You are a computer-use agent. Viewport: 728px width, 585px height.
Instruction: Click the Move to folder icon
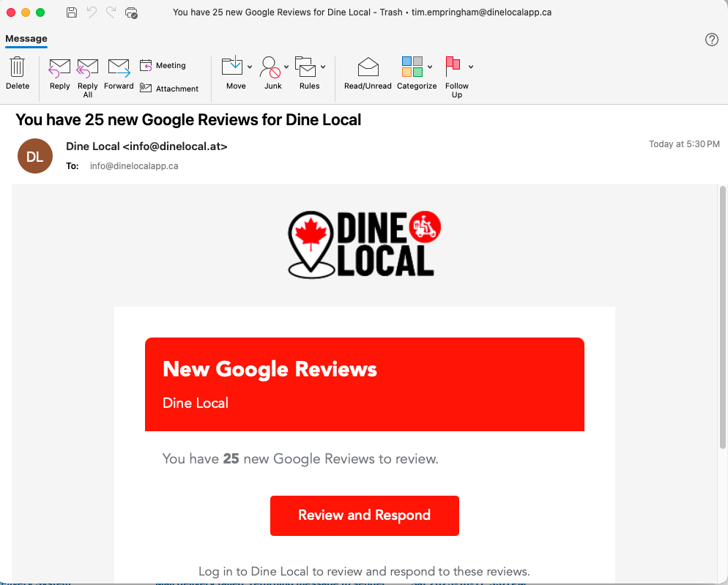point(232,67)
